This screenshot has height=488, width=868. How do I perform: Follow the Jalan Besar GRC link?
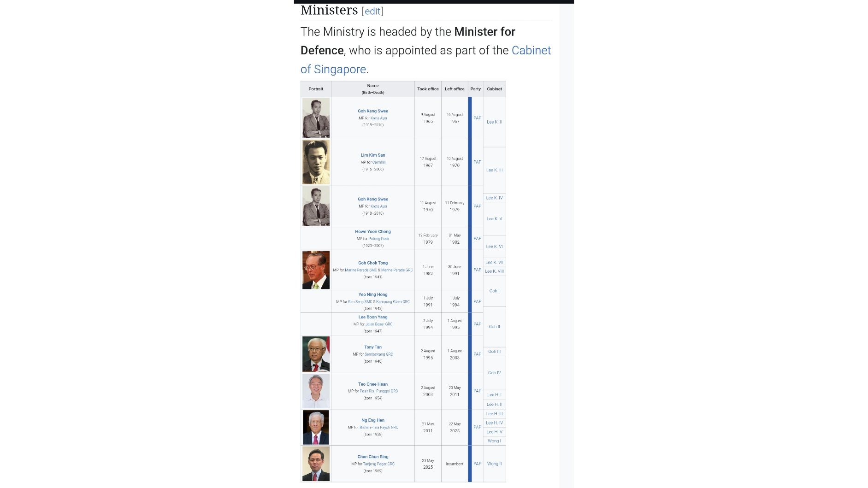coord(379,324)
